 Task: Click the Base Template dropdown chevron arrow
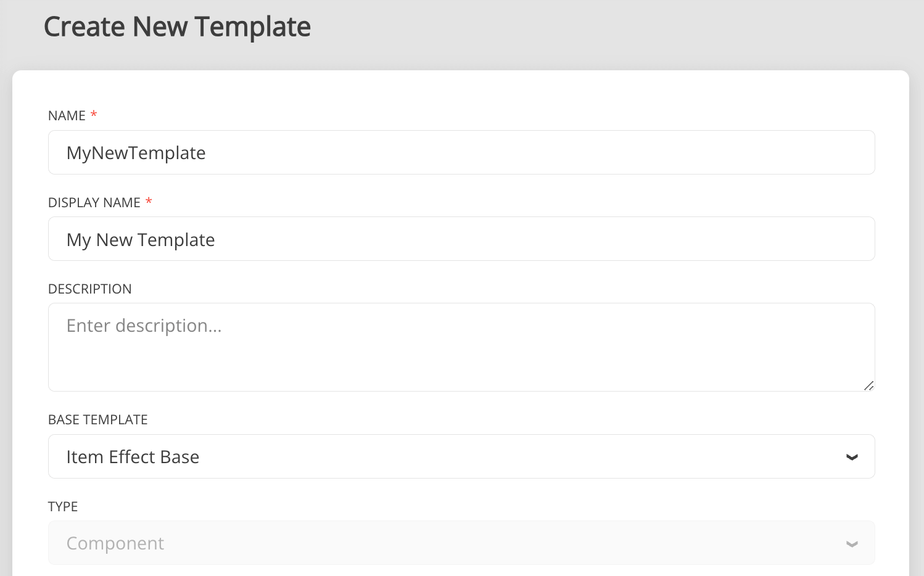click(852, 457)
